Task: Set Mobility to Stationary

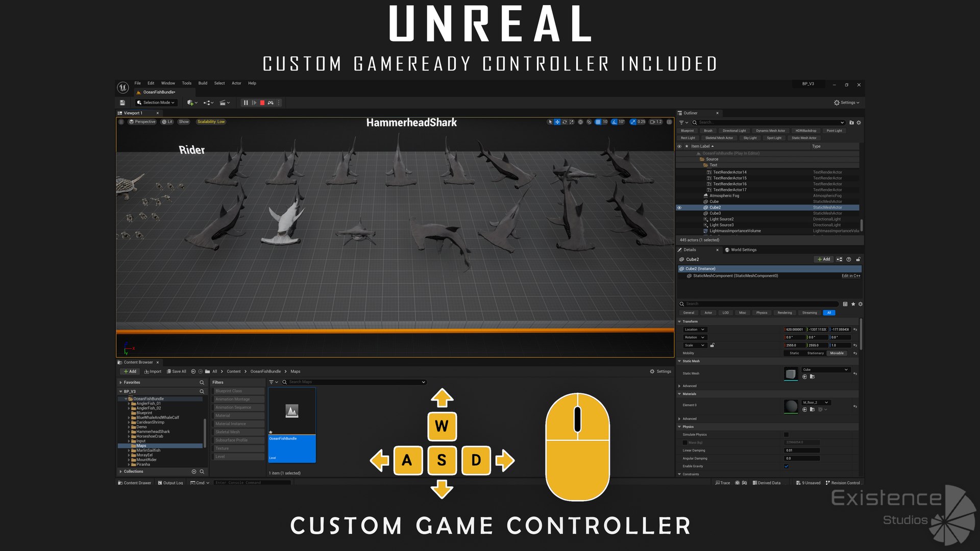Action: (816, 353)
